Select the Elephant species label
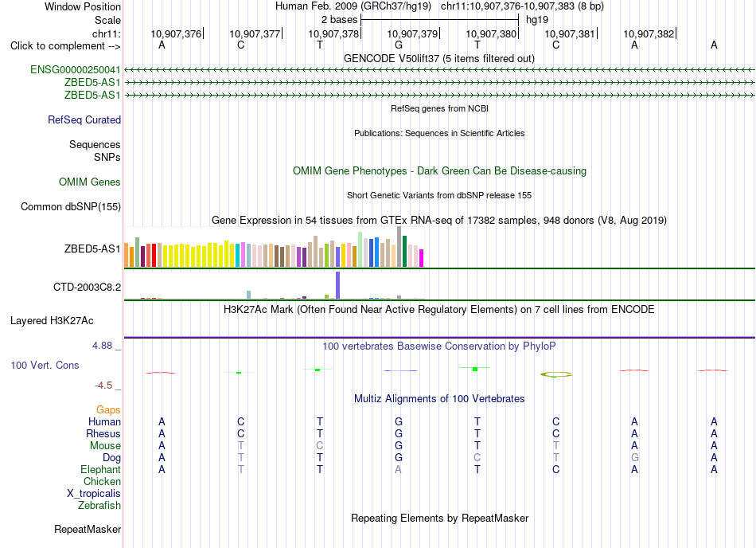756x548 pixels. tap(101, 469)
